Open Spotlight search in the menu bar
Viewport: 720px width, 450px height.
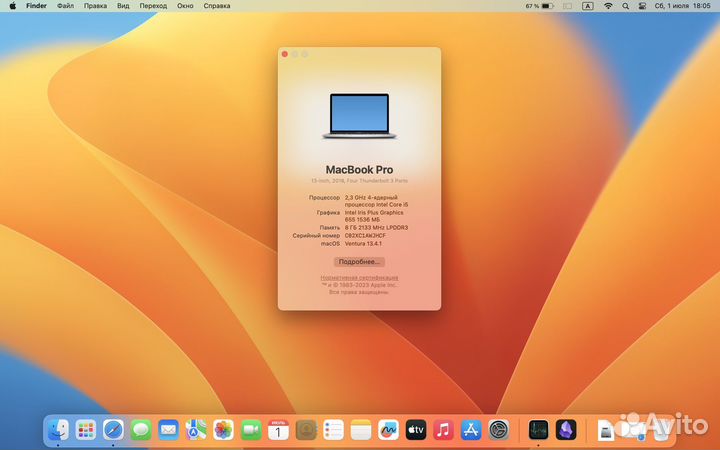tap(625, 6)
